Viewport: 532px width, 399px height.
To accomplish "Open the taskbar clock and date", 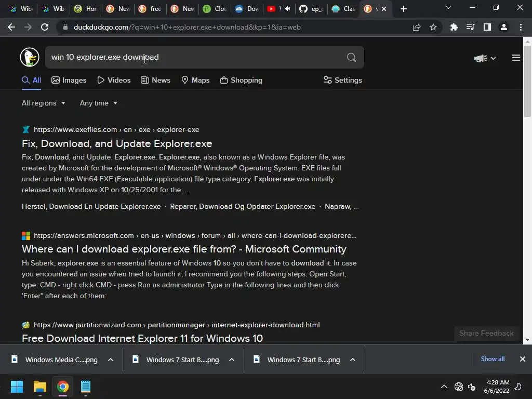I will point(497,387).
